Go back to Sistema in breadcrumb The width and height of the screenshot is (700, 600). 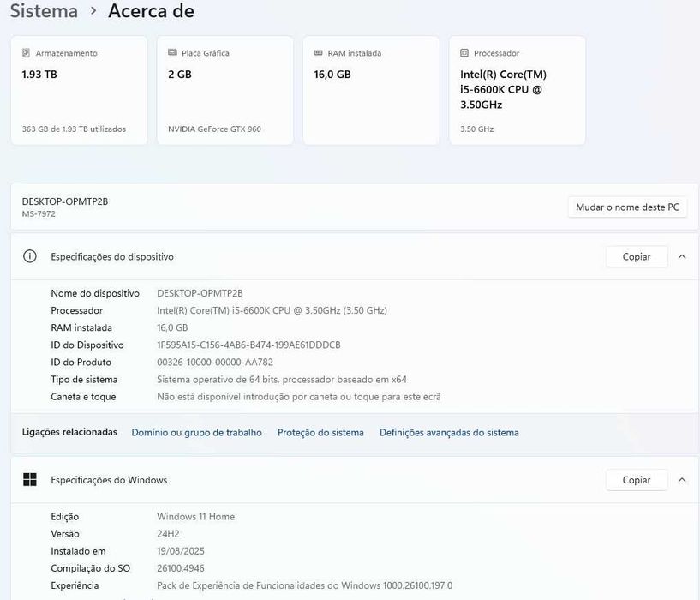pyautogui.click(x=44, y=11)
